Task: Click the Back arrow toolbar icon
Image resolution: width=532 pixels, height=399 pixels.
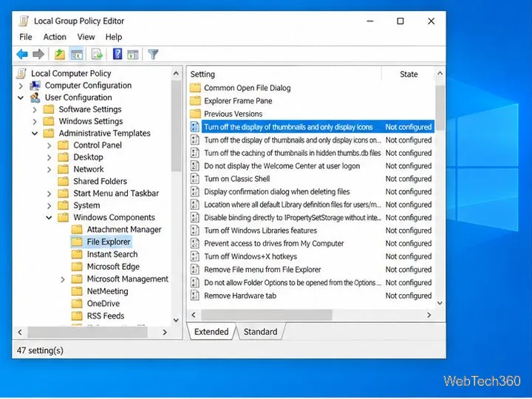Action: (22, 54)
